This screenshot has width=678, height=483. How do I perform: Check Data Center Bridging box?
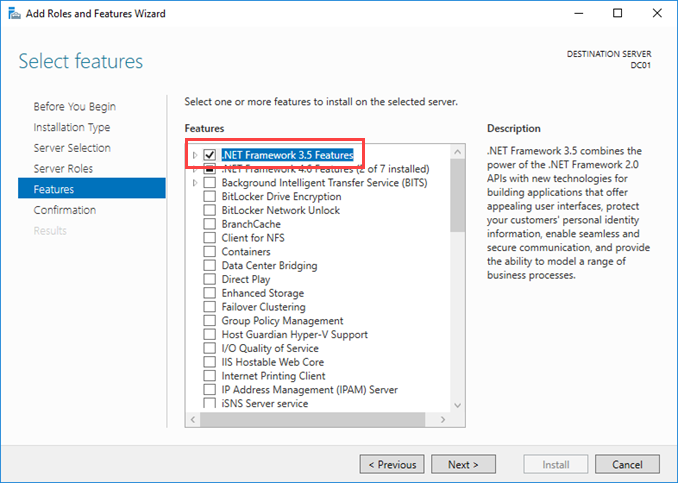coord(210,265)
